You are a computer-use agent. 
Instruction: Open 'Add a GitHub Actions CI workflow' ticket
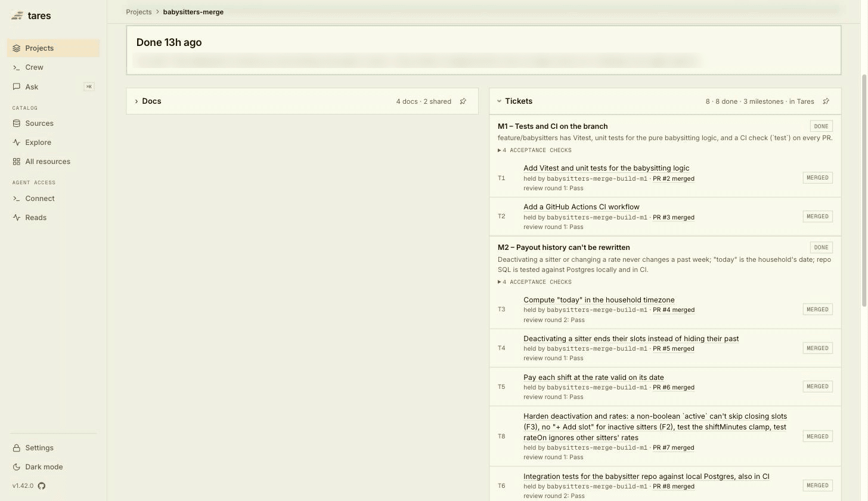(x=581, y=207)
